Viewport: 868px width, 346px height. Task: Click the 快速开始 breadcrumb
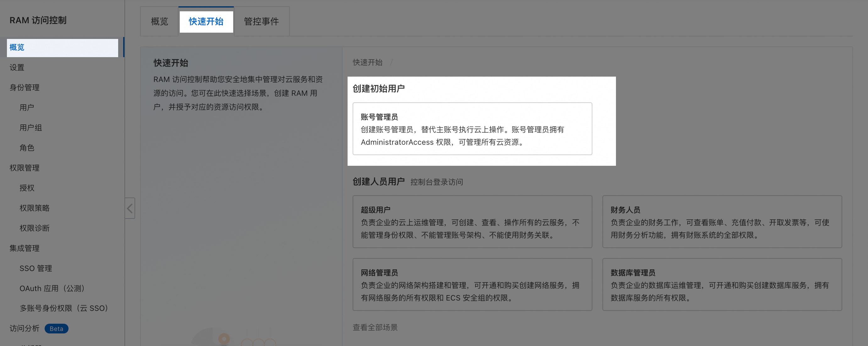(x=368, y=62)
